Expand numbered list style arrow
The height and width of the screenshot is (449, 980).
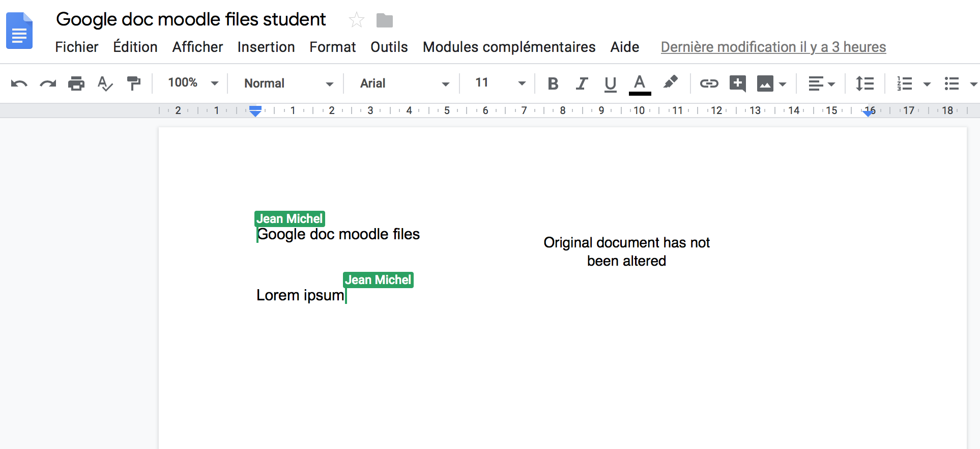click(x=927, y=84)
